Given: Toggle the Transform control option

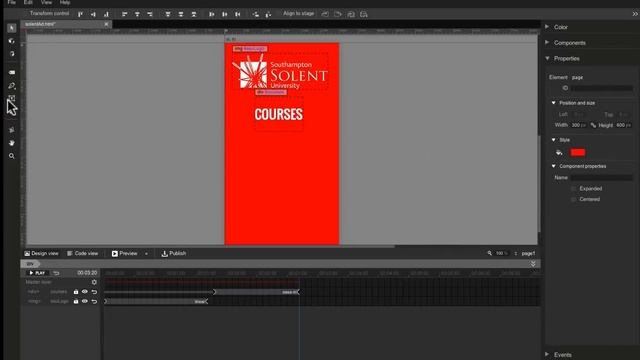Looking at the screenshot, I should click(x=49, y=13).
